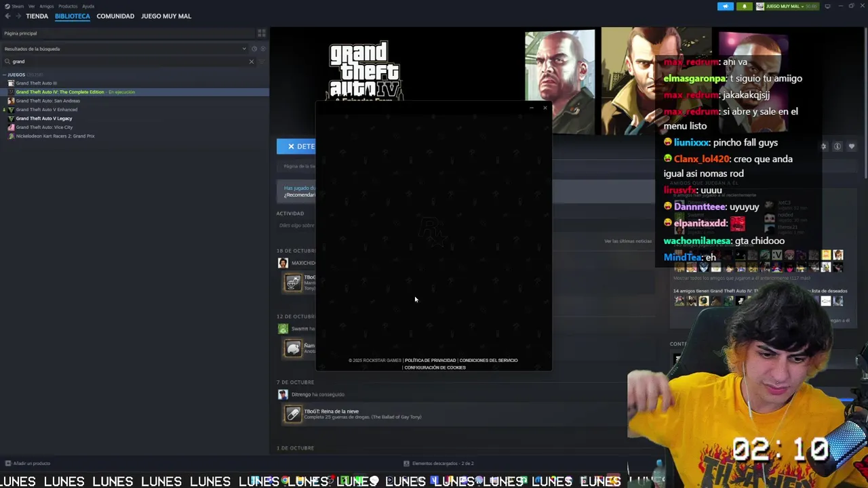Screen dimensions: 868x488
Task: Switch to the TIENDA tab
Action: (x=37, y=16)
